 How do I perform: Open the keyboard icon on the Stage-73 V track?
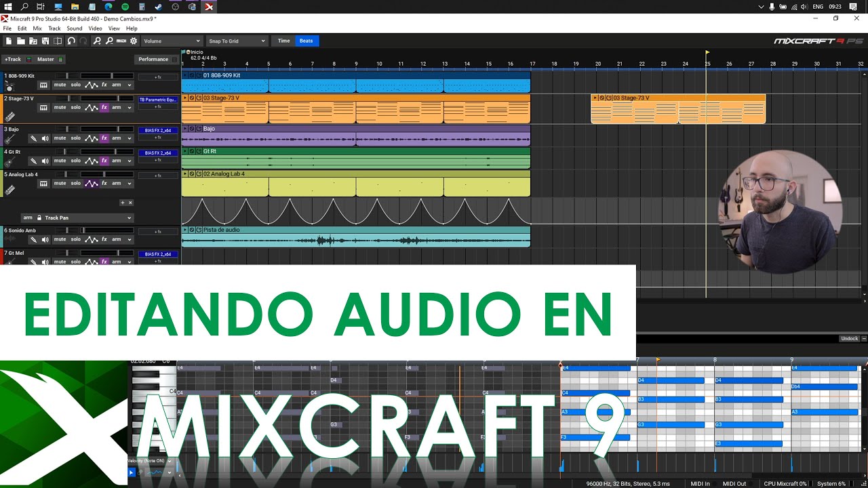pyautogui.click(x=43, y=108)
